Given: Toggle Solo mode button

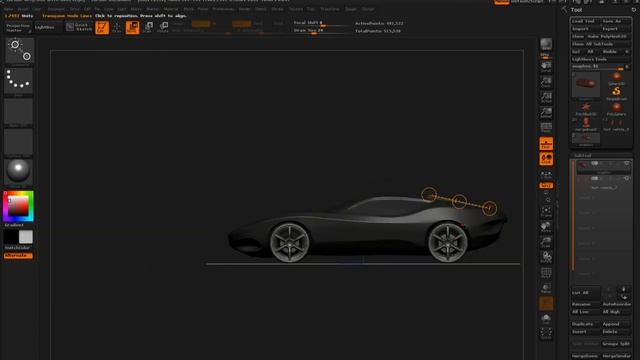Looking at the screenshot, I should [546, 318].
